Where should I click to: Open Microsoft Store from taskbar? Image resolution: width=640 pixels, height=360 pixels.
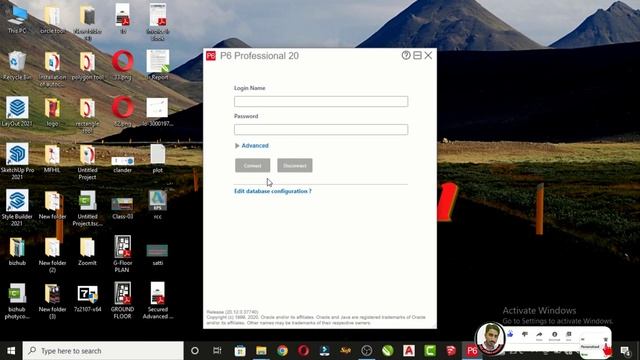(x=240, y=351)
